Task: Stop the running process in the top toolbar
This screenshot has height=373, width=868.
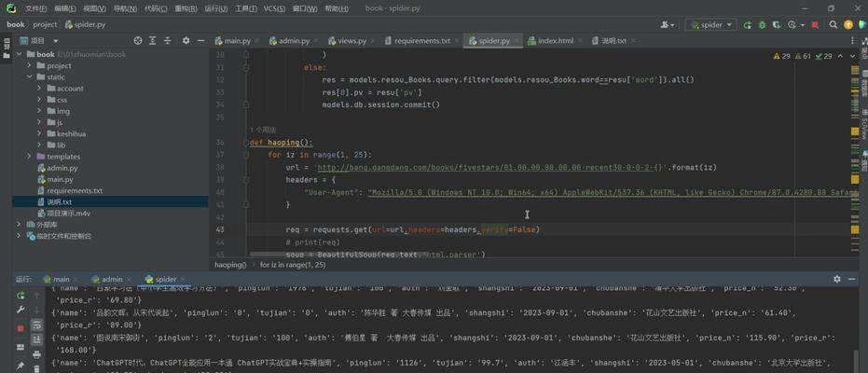Action: point(815,25)
